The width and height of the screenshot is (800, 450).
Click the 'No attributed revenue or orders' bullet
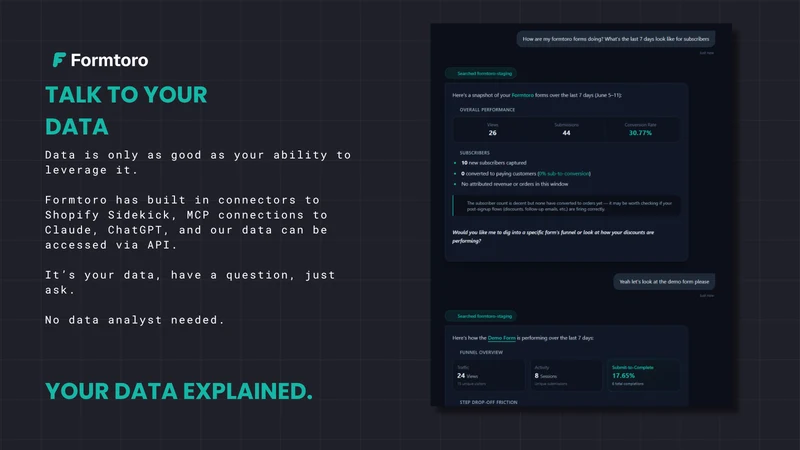click(x=514, y=184)
